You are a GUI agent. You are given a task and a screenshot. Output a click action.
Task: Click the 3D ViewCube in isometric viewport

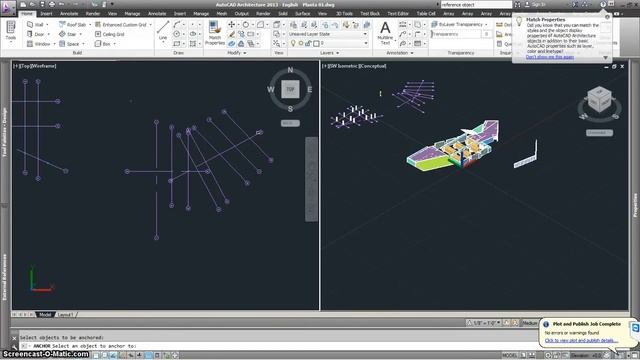[x=599, y=100]
